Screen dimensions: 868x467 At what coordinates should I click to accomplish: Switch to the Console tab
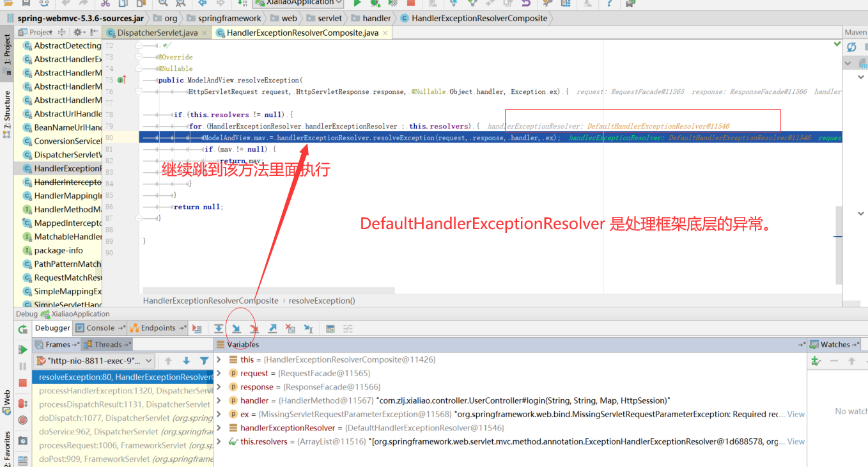coord(100,328)
